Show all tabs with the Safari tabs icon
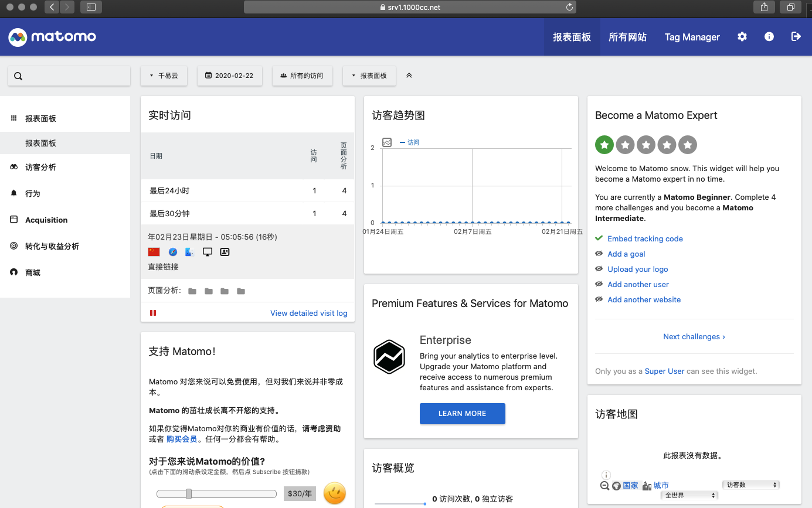The width and height of the screenshot is (812, 508). click(791, 7)
